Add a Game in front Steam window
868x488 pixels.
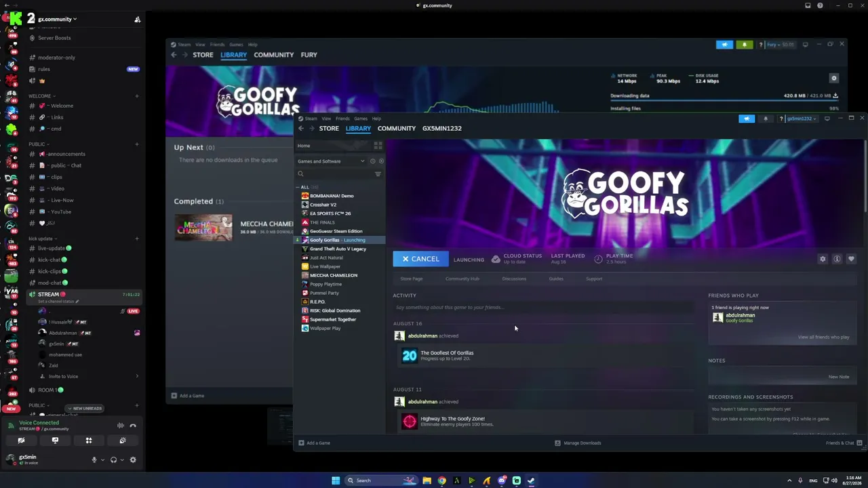coord(315,443)
